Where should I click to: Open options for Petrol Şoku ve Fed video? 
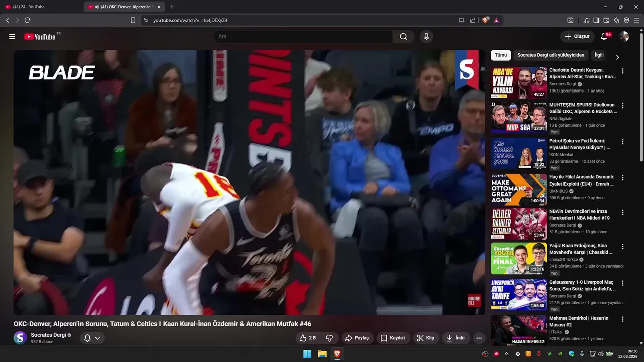(x=623, y=142)
